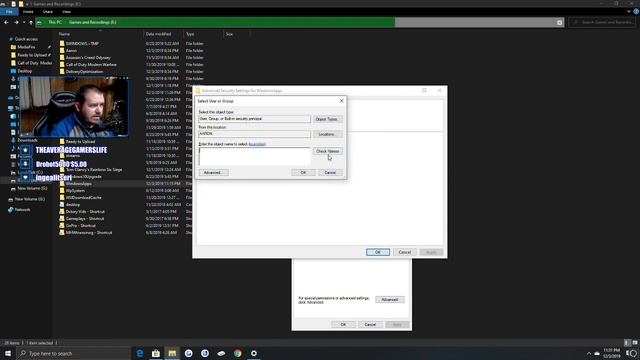
Task: Open Advanced in Select User or Group dialog
Action: click(213, 173)
